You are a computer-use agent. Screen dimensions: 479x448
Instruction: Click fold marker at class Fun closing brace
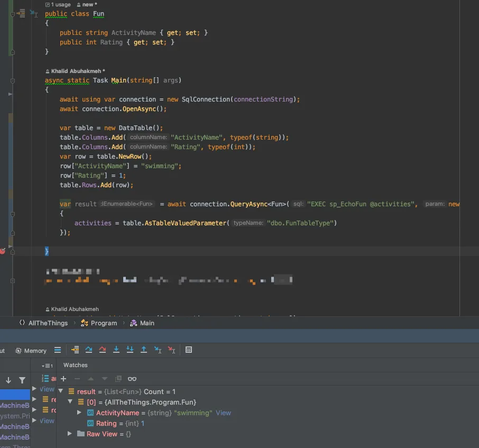[13, 52]
